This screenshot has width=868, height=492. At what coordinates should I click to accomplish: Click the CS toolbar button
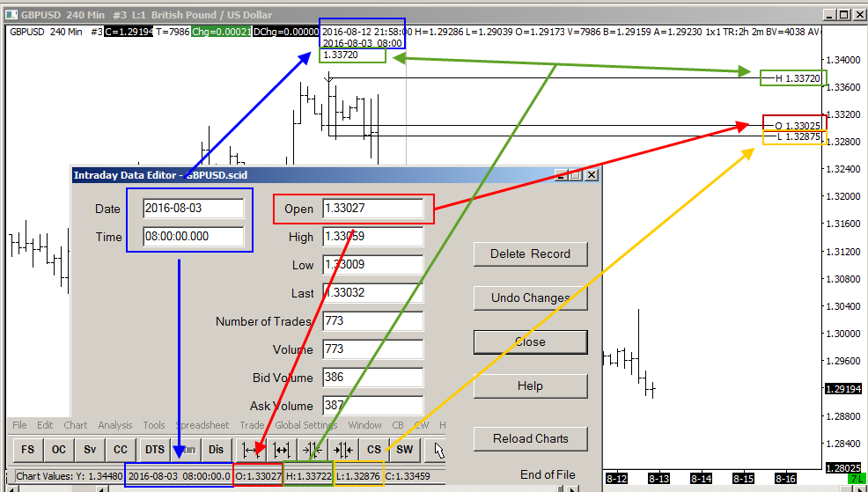coord(374,450)
